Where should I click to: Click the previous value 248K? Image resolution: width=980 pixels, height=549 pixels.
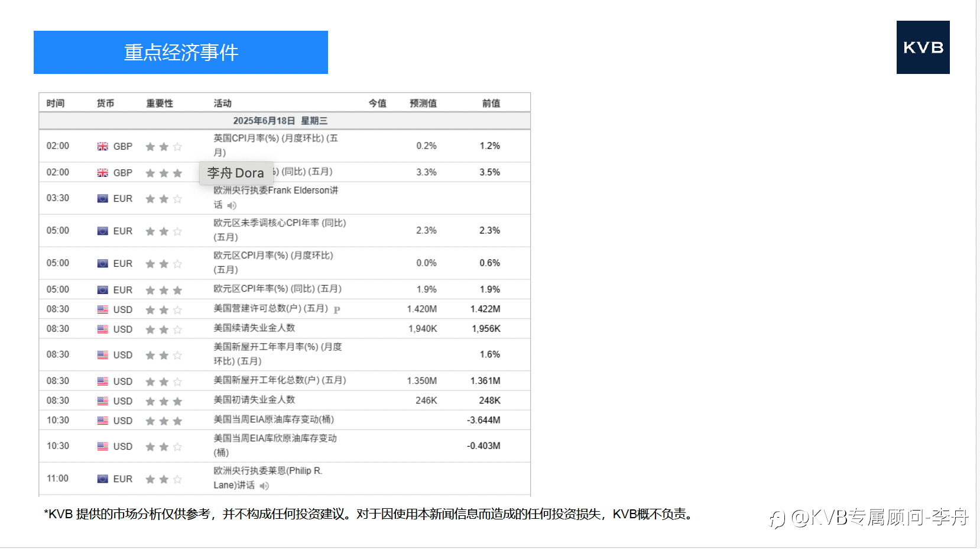[489, 401]
